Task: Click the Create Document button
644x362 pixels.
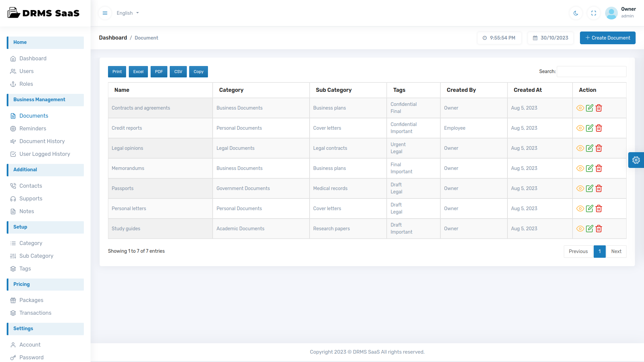Action: click(607, 38)
